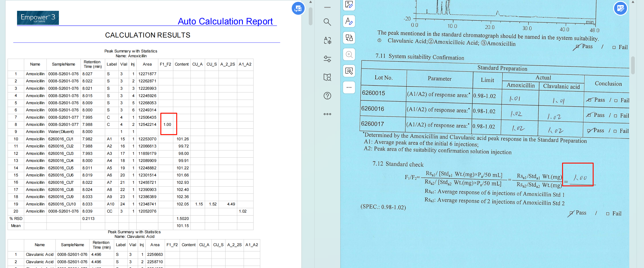Open the search magnifier tool in the sidebar
Viewport: 644px width, 268px height.
click(327, 22)
